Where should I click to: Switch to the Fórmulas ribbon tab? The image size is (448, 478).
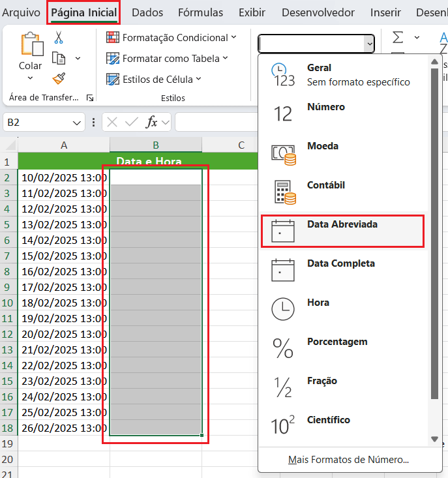pos(200,12)
